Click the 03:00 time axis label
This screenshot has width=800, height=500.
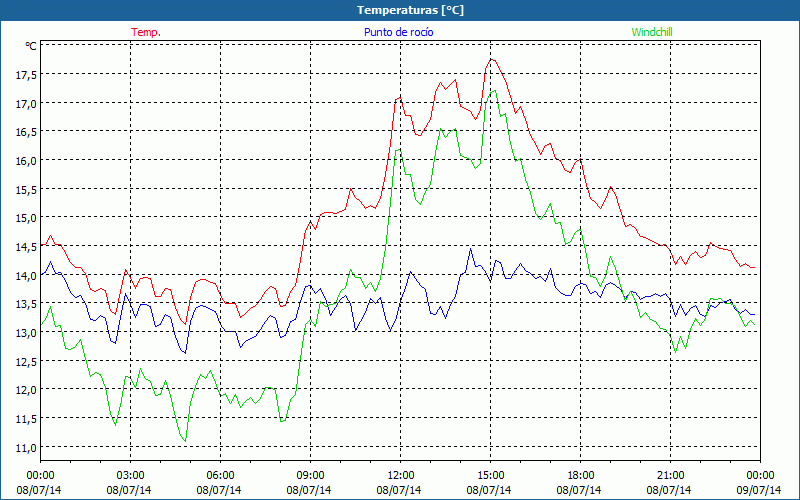pyautogui.click(x=130, y=475)
